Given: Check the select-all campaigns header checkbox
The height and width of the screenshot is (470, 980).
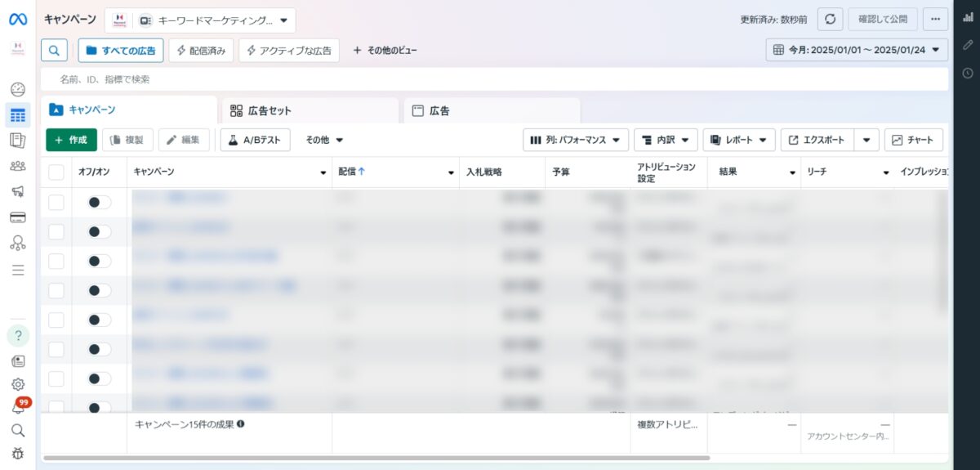Looking at the screenshot, I should (56, 172).
